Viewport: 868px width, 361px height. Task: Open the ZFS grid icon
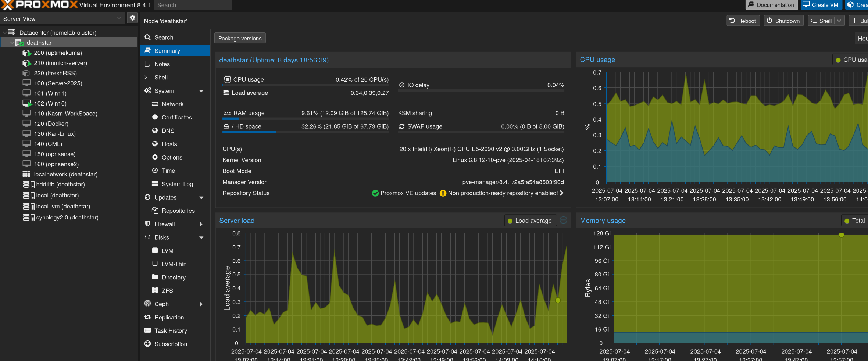(x=155, y=290)
